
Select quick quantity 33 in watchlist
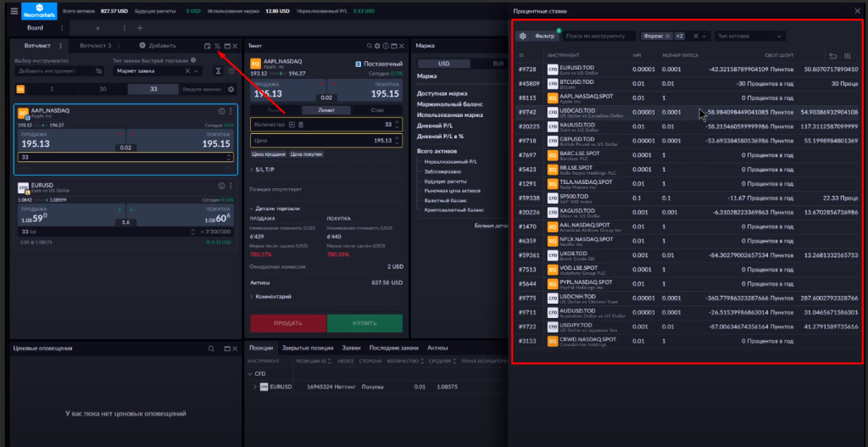click(153, 89)
